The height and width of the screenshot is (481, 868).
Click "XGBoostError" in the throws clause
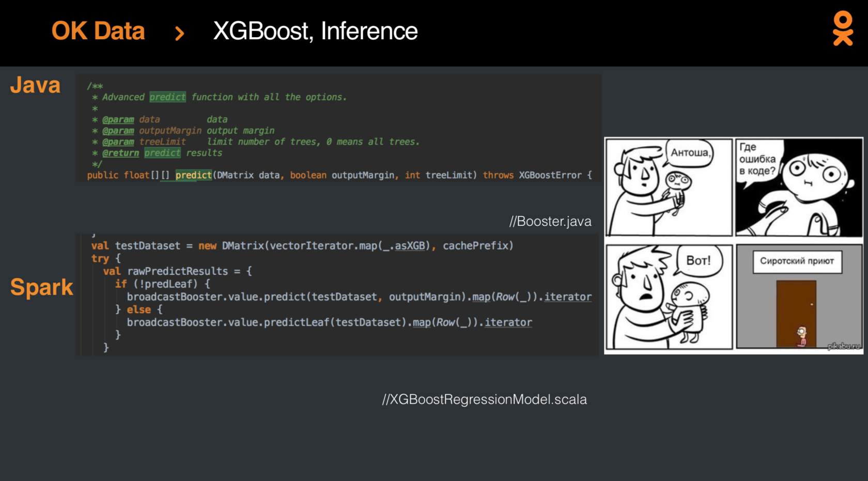coord(550,175)
